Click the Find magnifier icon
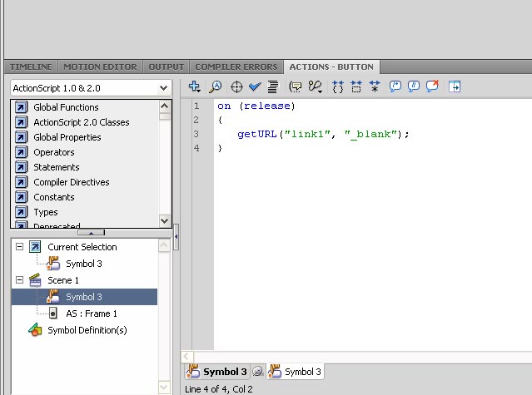Image resolution: width=532 pixels, height=395 pixels. click(x=216, y=86)
